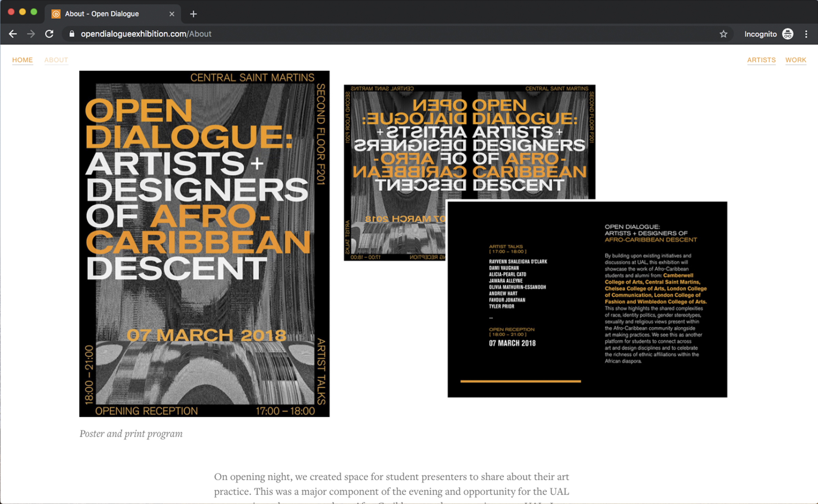Click the red close window button
The image size is (818, 504).
tap(11, 12)
